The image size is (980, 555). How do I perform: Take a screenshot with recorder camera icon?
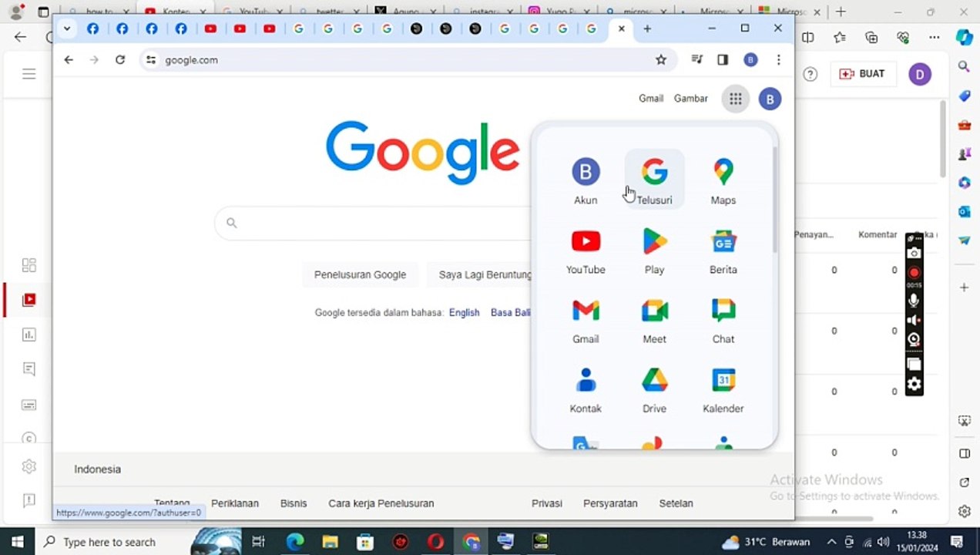914,254
